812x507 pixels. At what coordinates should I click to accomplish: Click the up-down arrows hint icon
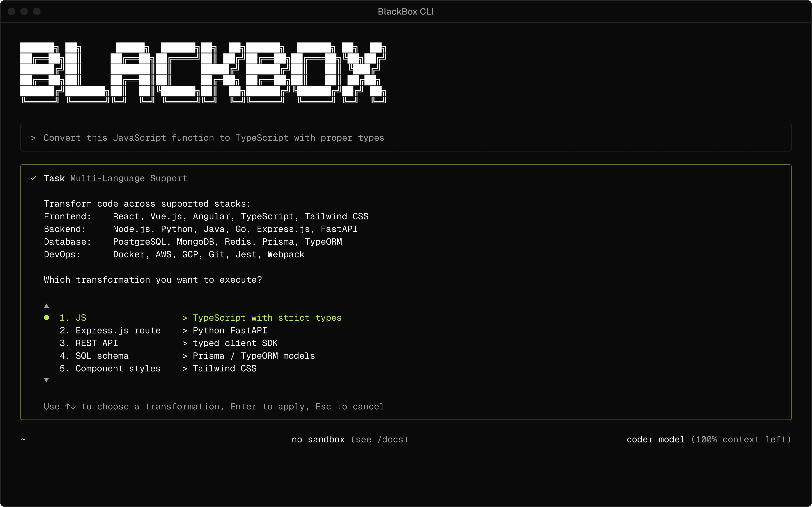click(x=70, y=406)
